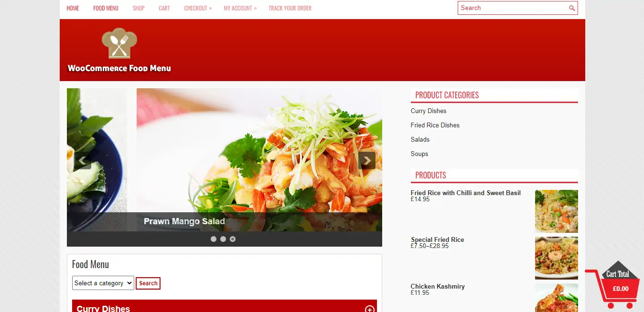Viewport: 644px width, 312px height.
Task: Click the search magnifier icon
Action: tap(572, 8)
